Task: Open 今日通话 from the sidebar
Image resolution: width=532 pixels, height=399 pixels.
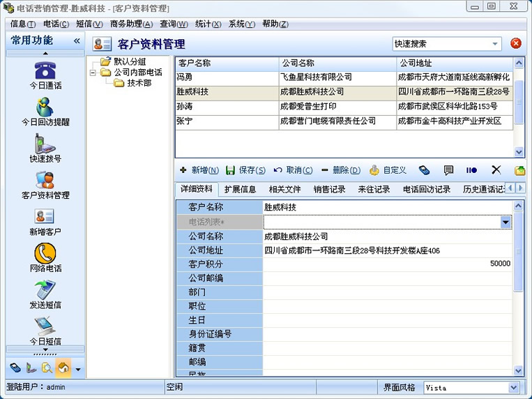Action: click(x=45, y=72)
